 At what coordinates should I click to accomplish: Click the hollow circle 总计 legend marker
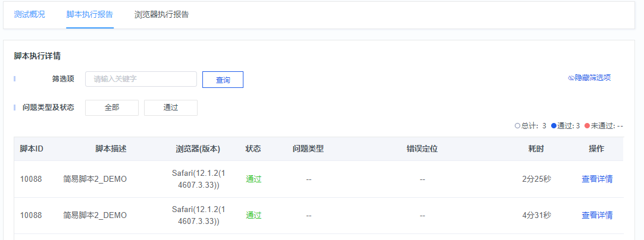(x=517, y=126)
